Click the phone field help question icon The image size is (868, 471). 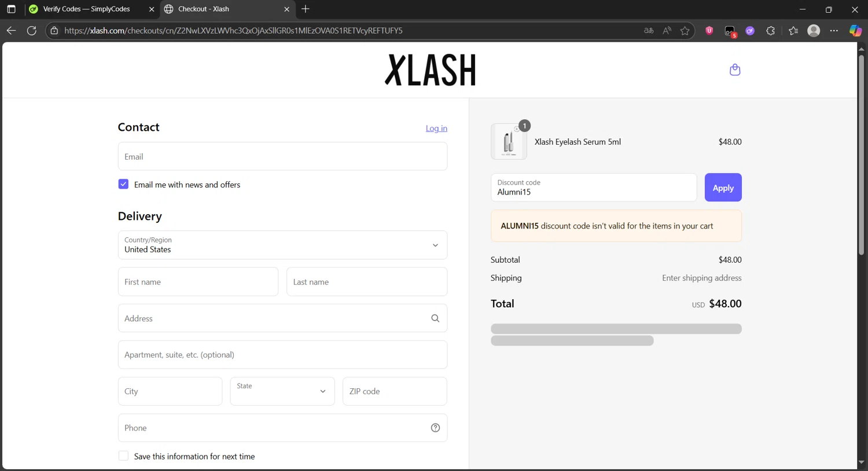click(435, 428)
